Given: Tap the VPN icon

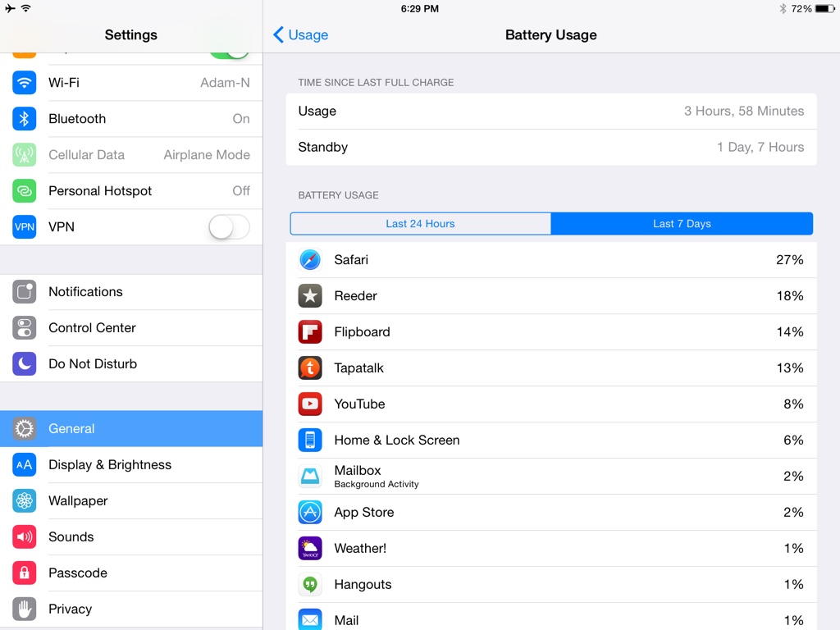Looking at the screenshot, I should [x=24, y=226].
